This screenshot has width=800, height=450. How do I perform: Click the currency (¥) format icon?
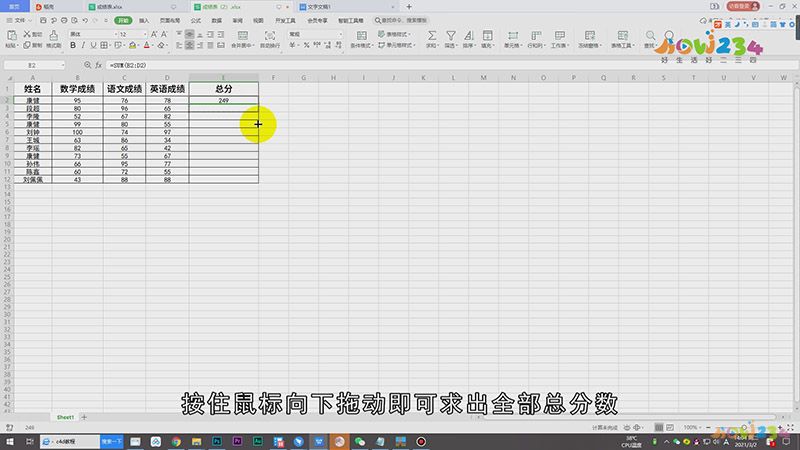(292, 45)
